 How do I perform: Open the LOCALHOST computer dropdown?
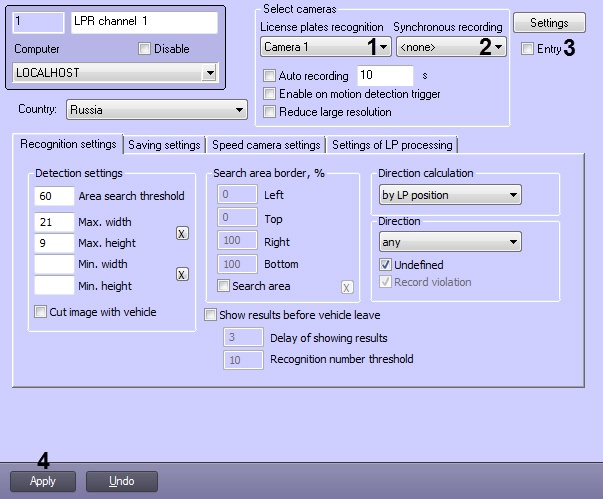point(116,73)
